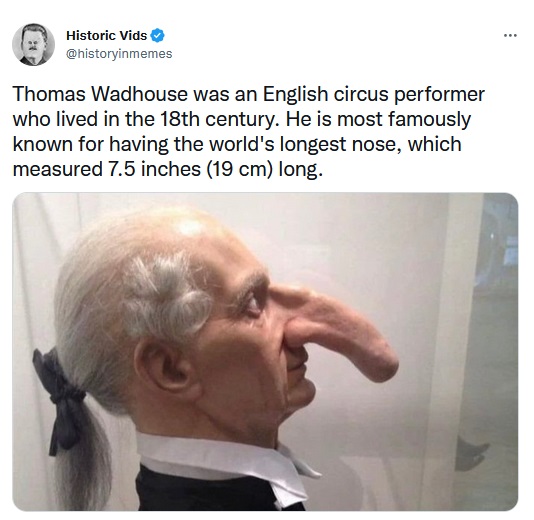
Task: Click the tweet text body
Action: pos(249,131)
